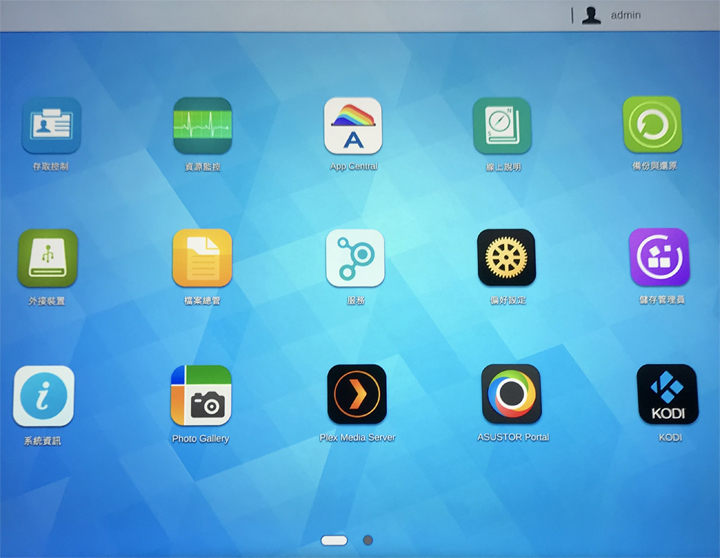Open the 外接裝置 external devices app
The image size is (720, 558).
(x=47, y=258)
